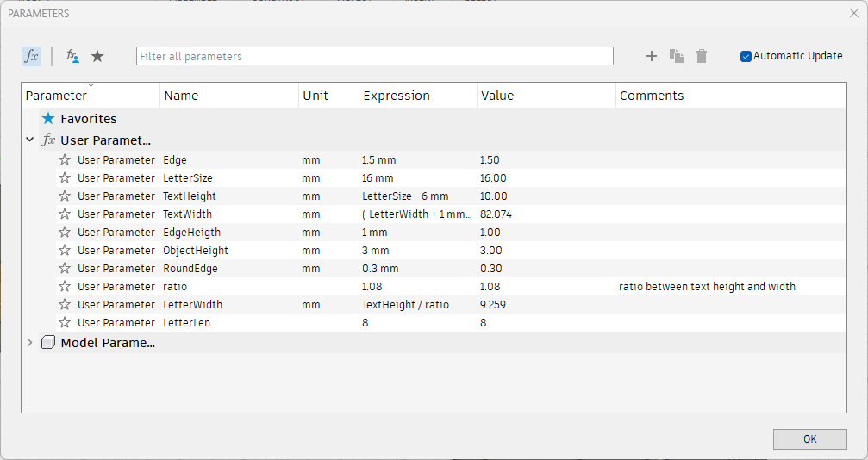Add a new parameter with plus icon
Image resolution: width=868 pixels, height=460 pixels.
(652, 56)
